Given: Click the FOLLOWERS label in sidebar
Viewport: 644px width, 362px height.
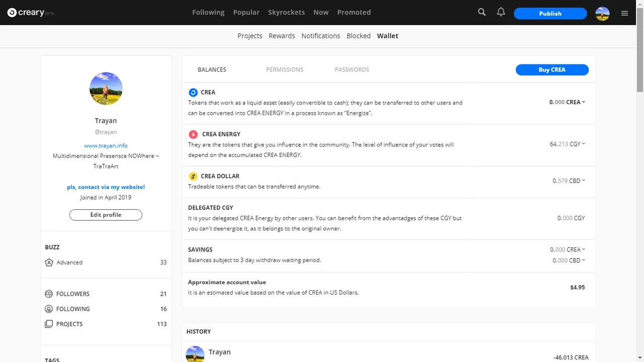Looking at the screenshot, I should click(73, 294).
